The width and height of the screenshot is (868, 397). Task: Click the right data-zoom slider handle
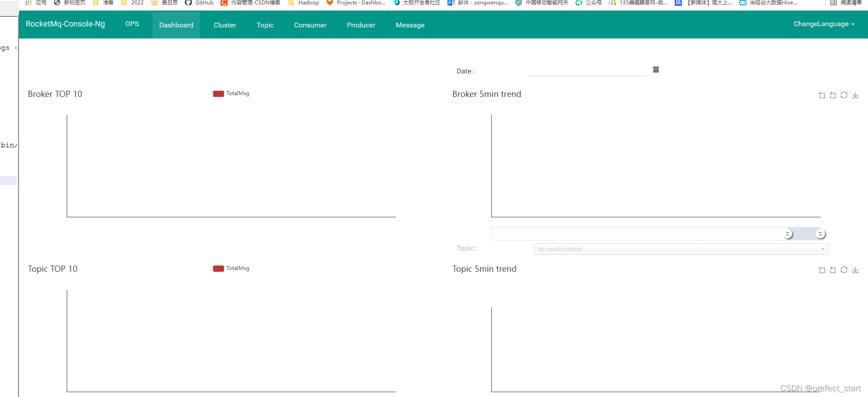(821, 234)
